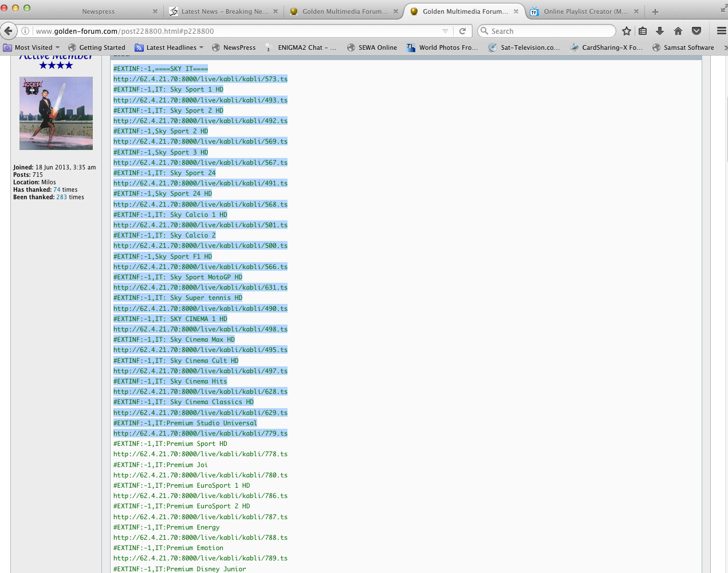Open a new tab with plus button
Image resolution: width=728 pixels, height=573 pixels.
coord(655,11)
